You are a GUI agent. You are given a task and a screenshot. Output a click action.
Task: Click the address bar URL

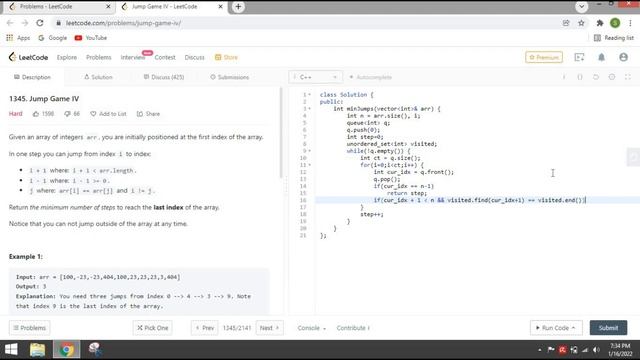(x=123, y=23)
